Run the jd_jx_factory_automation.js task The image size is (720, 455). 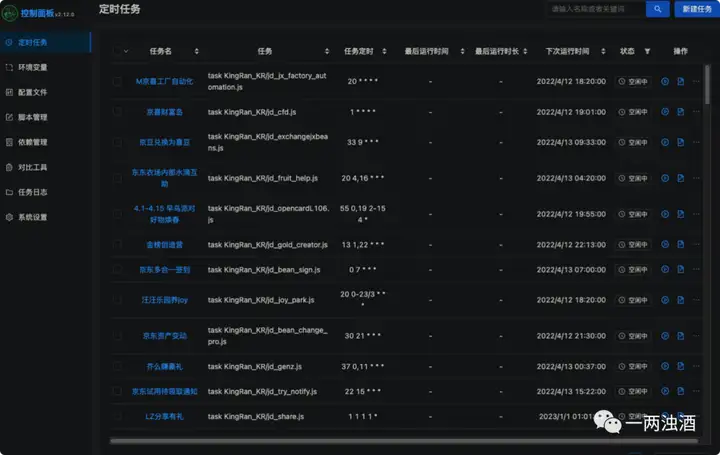click(665, 81)
